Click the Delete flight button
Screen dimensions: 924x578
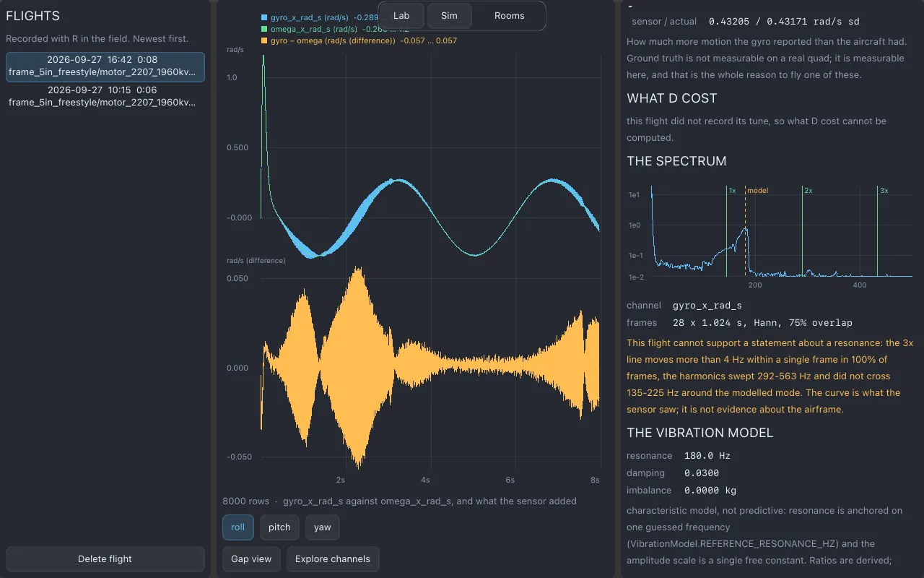pos(105,559)
